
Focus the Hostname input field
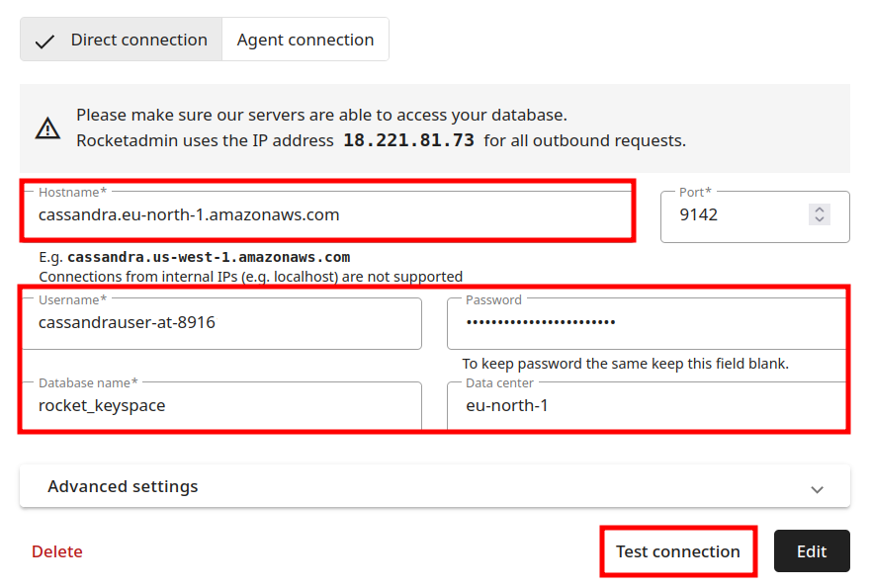tap(326, 214)
